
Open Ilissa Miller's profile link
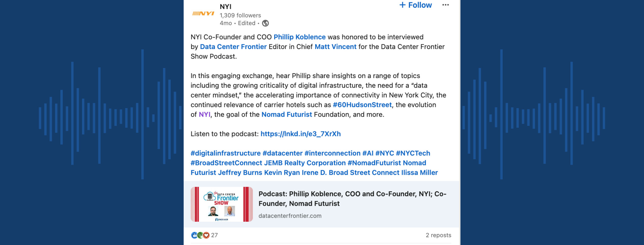(x=420, y=173)
